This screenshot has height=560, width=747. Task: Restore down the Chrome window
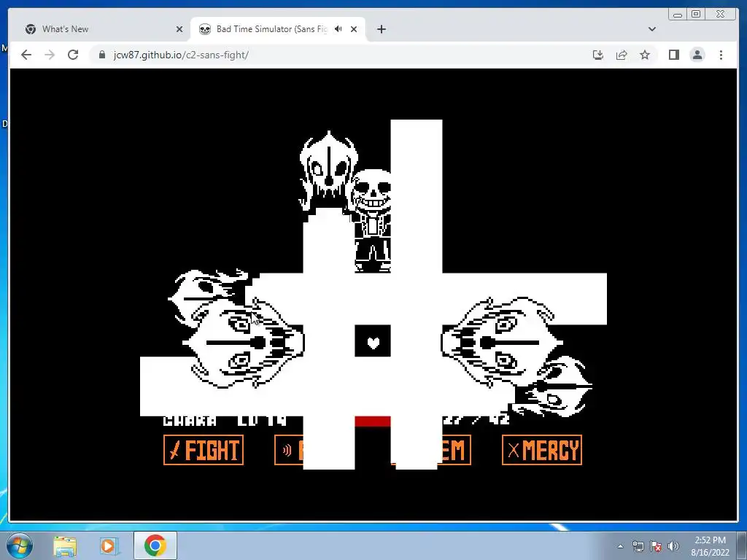695,15
